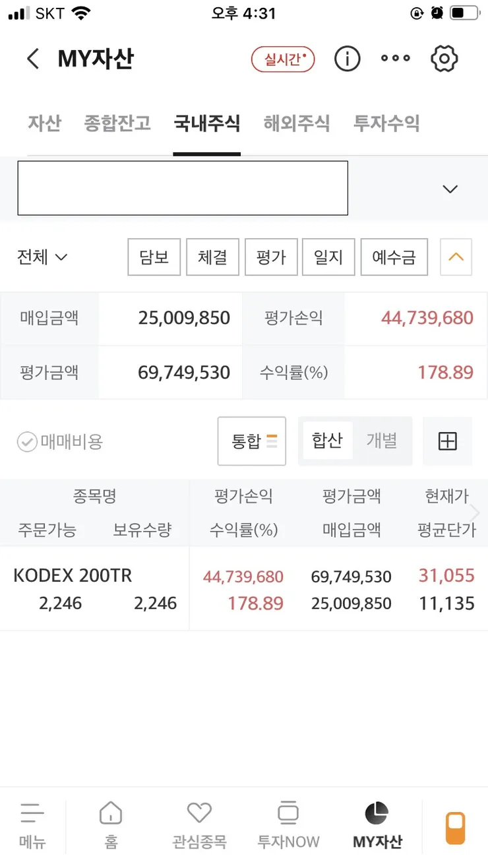Switch view to 개별
This screenshot has height=868, width=488.
click(382, 440)
